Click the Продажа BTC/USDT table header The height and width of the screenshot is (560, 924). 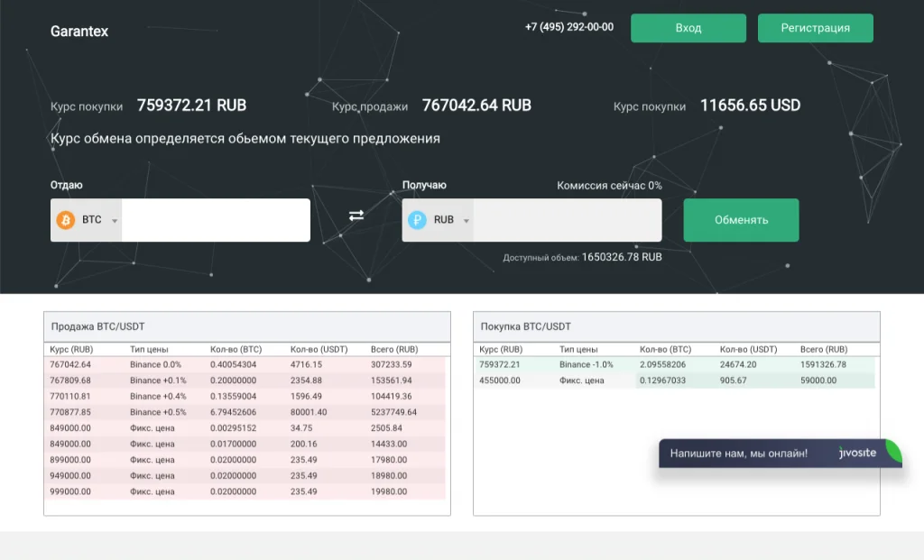(x=247, y=326)
